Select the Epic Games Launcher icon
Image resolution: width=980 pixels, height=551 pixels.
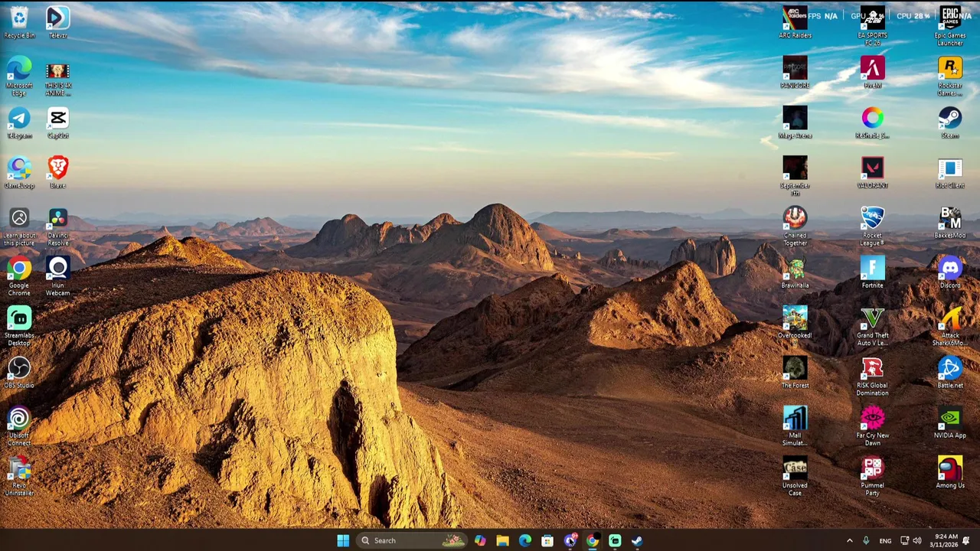(950, 26)
